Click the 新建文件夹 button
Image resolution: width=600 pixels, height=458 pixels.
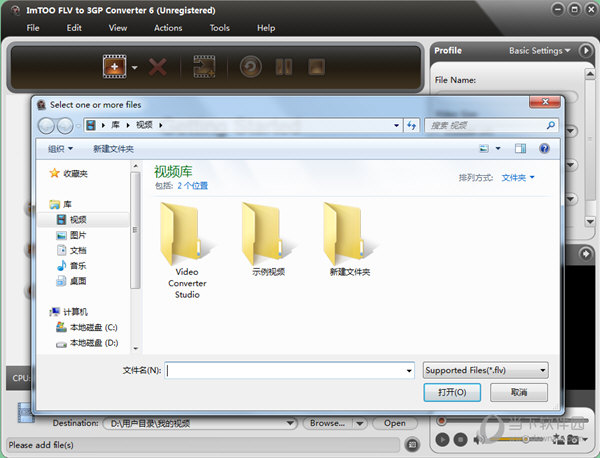click(x=114, y=149)
